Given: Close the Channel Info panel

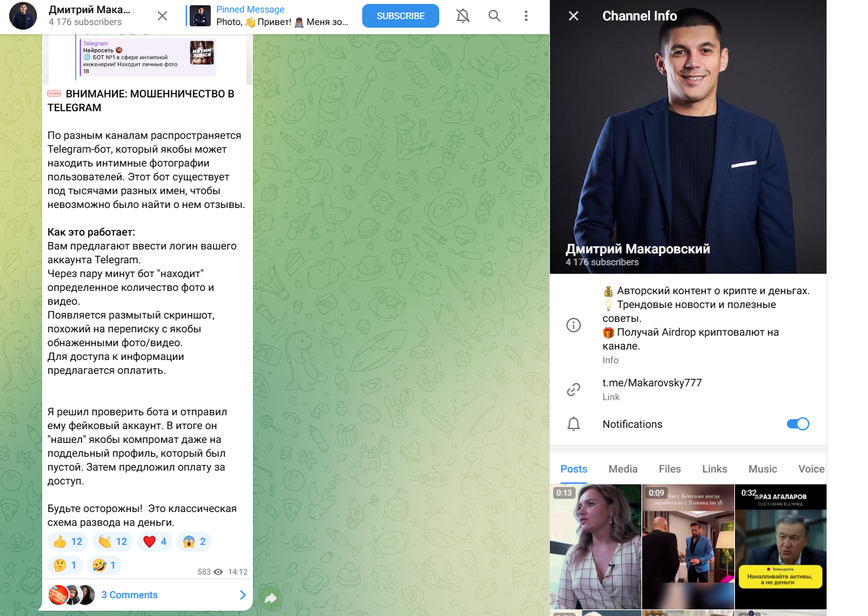Looking at the screenshot, I should (574, 16).
